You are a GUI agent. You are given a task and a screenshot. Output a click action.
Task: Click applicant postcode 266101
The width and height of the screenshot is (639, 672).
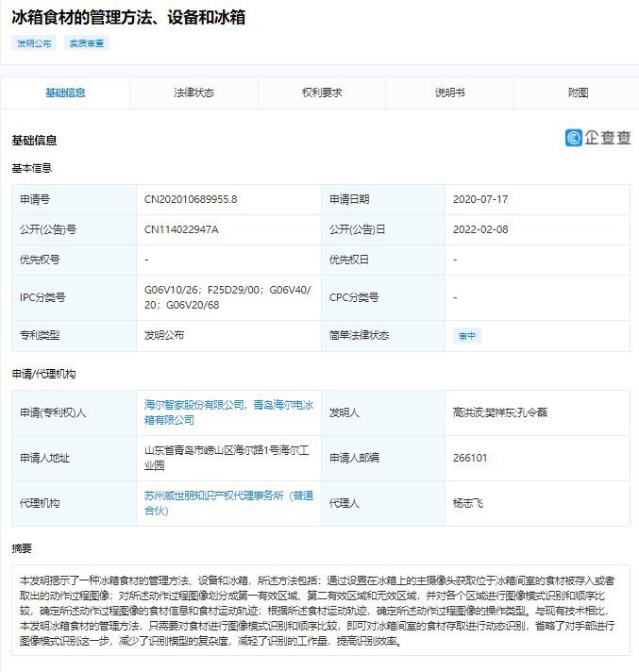[470, 458]
